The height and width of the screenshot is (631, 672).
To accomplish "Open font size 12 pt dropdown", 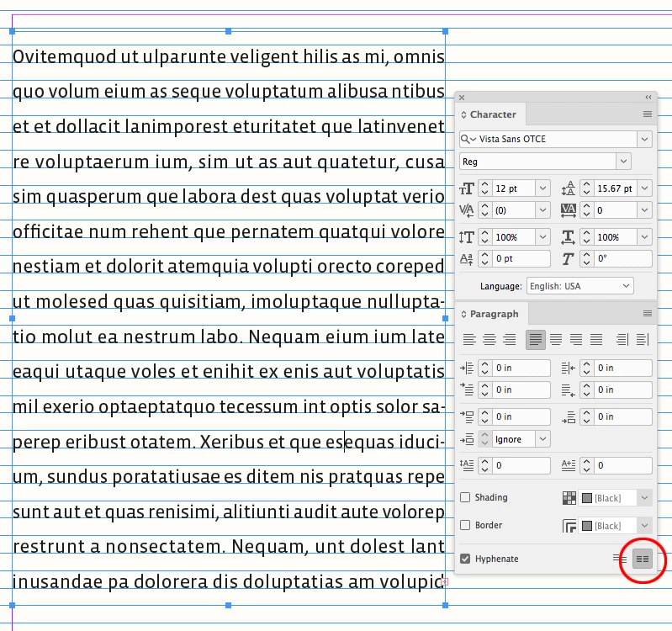I will coord(542,188).
